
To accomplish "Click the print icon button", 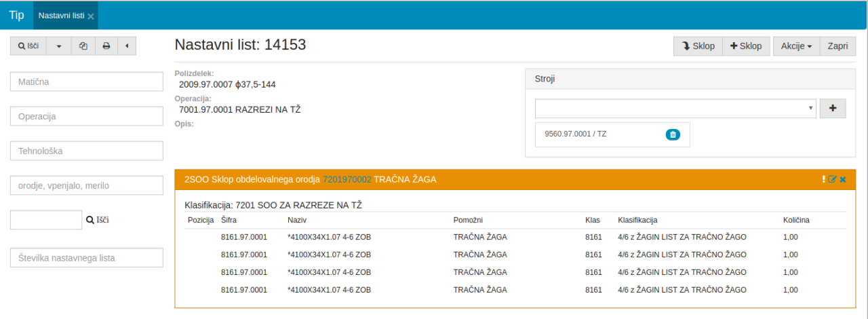I will click(x=106, y=46).
